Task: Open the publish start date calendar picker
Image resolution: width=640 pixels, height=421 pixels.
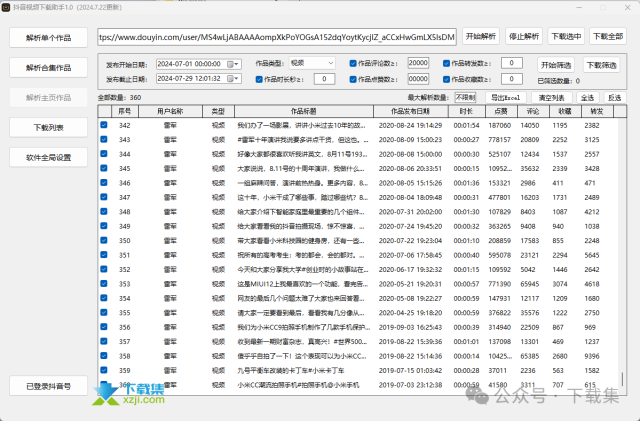Action: point(233,64)
